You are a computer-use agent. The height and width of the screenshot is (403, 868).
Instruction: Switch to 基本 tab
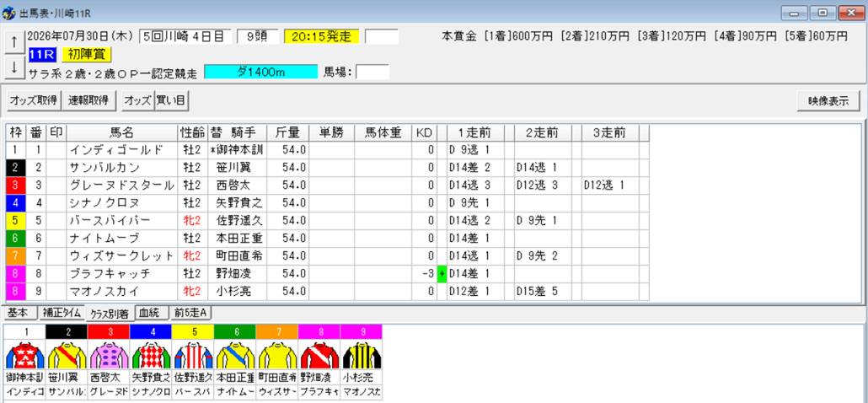[x=20, y=313]
